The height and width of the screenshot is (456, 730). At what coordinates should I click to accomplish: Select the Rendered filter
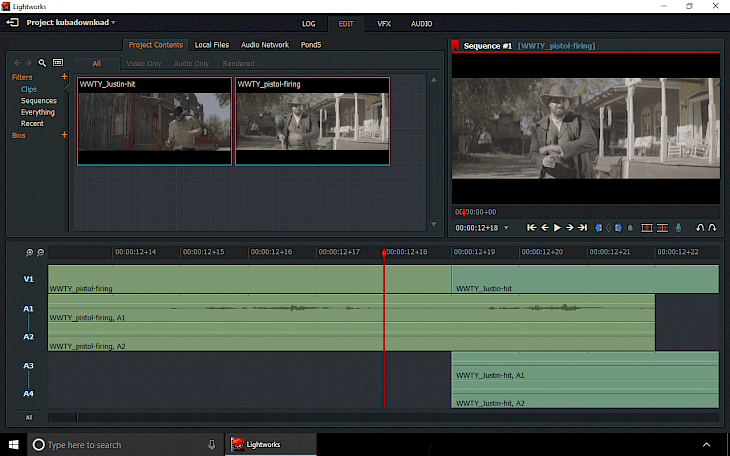coord(238,63)
